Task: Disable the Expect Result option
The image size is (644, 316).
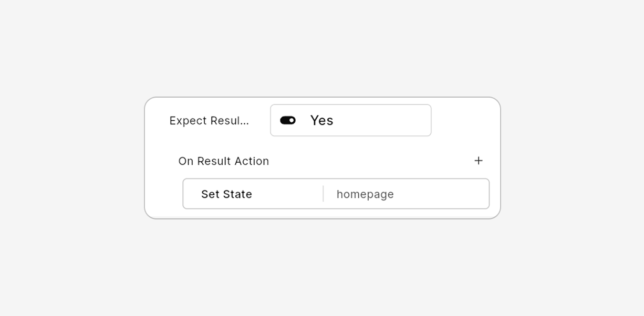Action: [288, 121]
